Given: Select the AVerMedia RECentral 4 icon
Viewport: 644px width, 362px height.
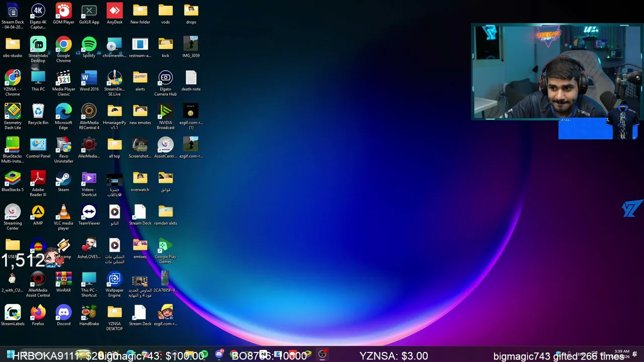Looking at the screenshot, I should 89,117.
